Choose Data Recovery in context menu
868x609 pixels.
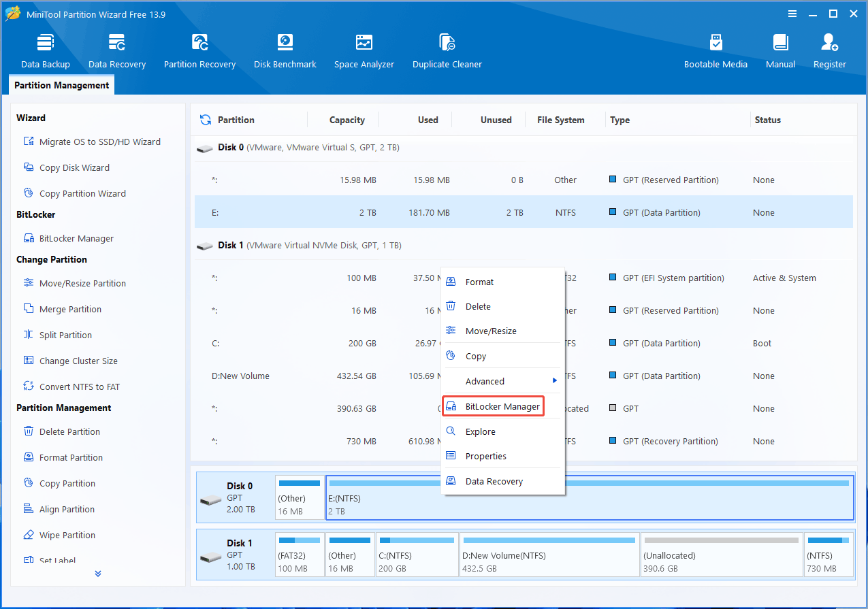[503, 481]
